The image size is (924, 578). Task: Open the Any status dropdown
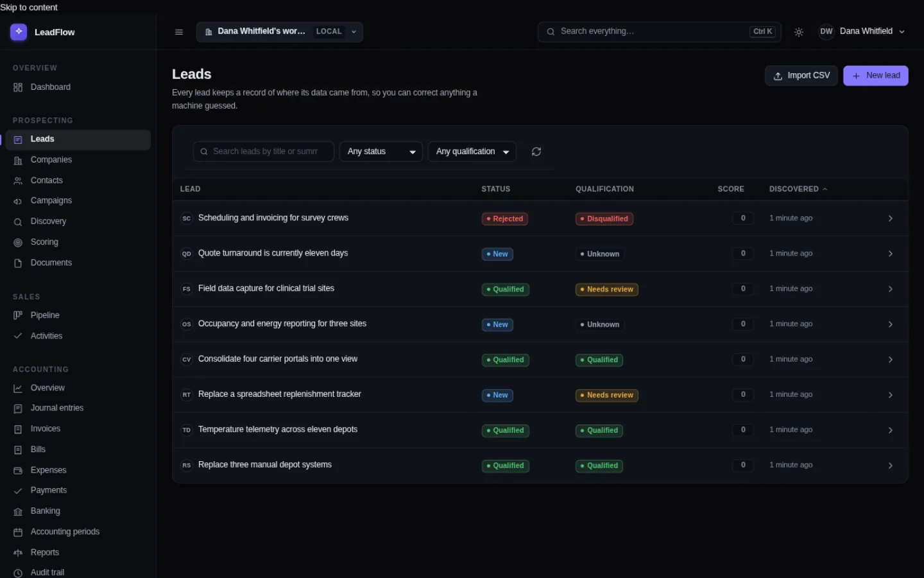tap(381, 152)
